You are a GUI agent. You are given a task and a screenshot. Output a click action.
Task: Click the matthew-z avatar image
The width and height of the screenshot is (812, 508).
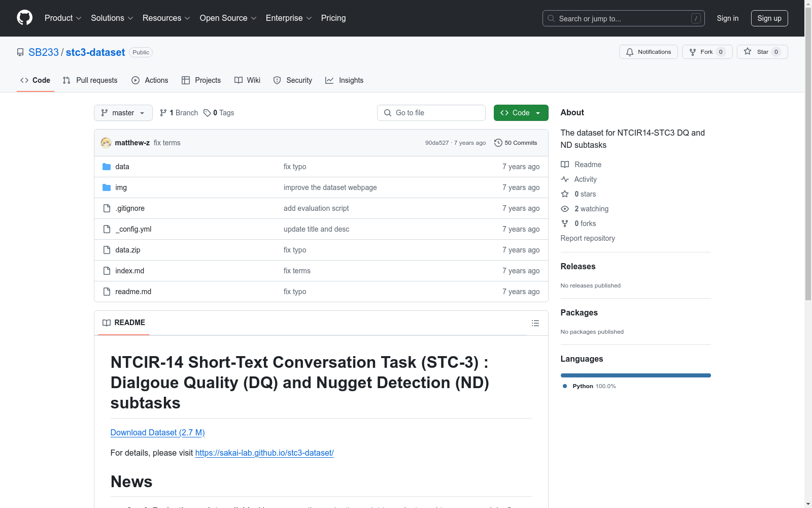106,143
